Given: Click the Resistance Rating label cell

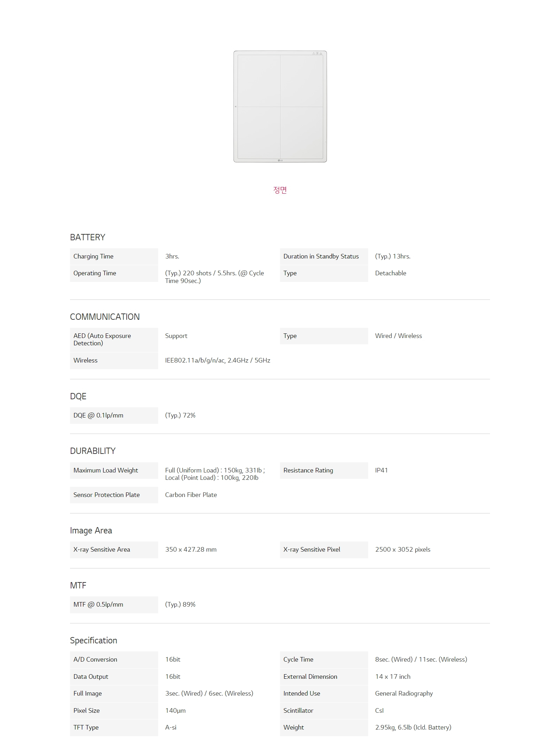Looking at the screenshot, I should click(324, 470).
